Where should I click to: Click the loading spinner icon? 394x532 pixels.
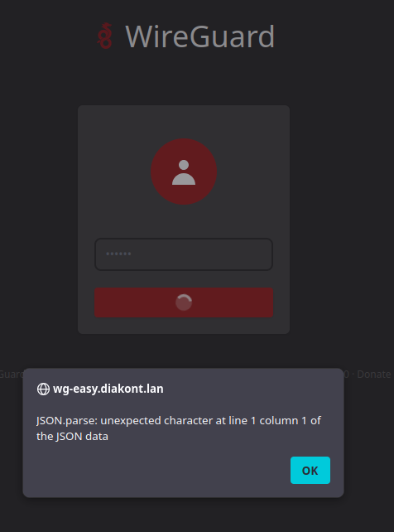click(184, 302)
